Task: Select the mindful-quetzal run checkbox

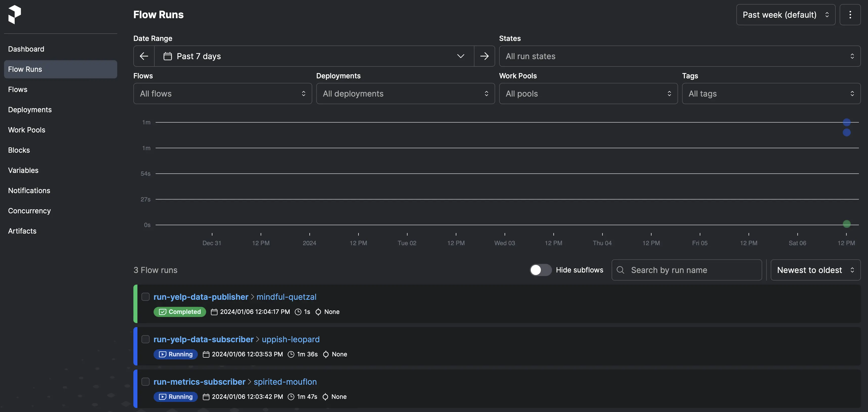Action: click(x=145, y=297)
